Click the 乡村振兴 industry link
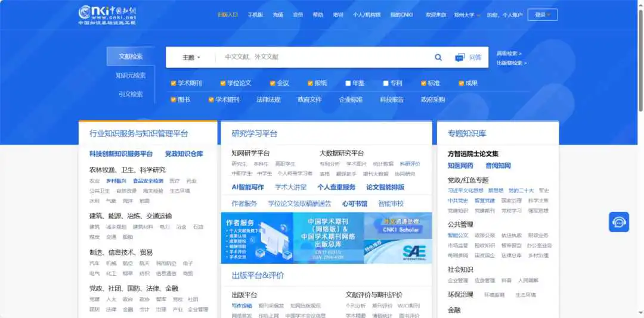 pos(116,181)
